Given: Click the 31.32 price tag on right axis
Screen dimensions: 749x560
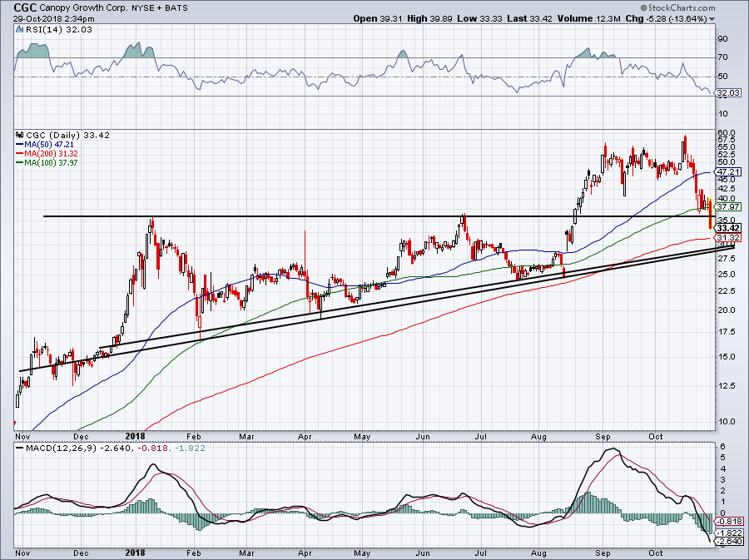Looking at the screenshot, I should pos(729,237).
